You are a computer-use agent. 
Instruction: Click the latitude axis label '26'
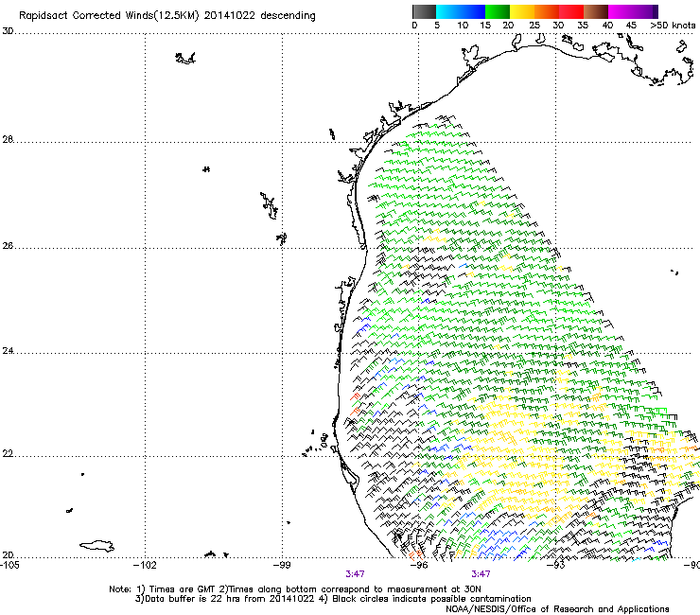[x=8, y=246]
